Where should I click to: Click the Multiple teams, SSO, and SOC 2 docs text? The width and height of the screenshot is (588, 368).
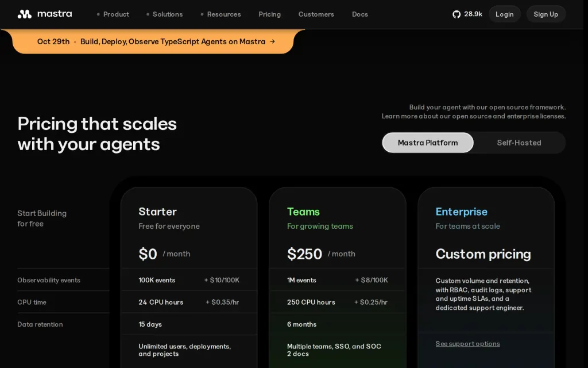coord(334,350)
